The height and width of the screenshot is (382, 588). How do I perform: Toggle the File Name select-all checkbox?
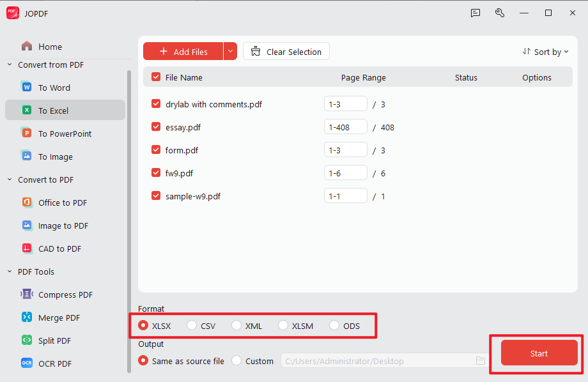[155, 77]
